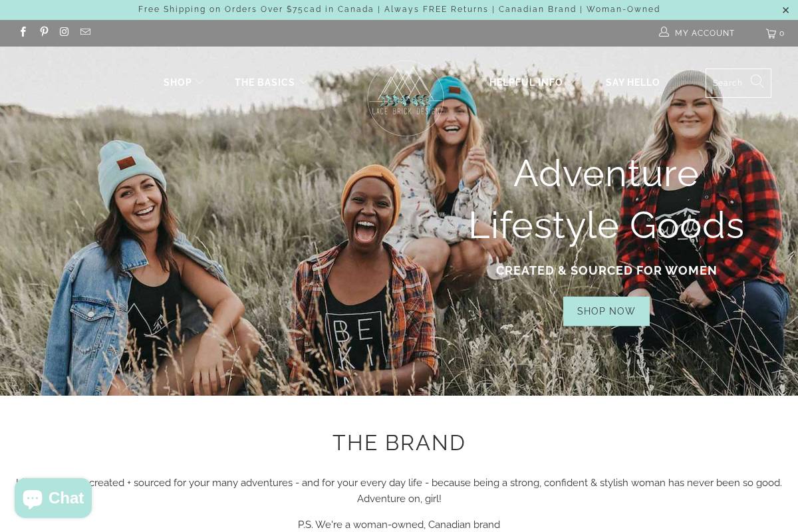Open the SAY HELLO menu item
Viewport: 798px width, 532px height.
(632, 82)
